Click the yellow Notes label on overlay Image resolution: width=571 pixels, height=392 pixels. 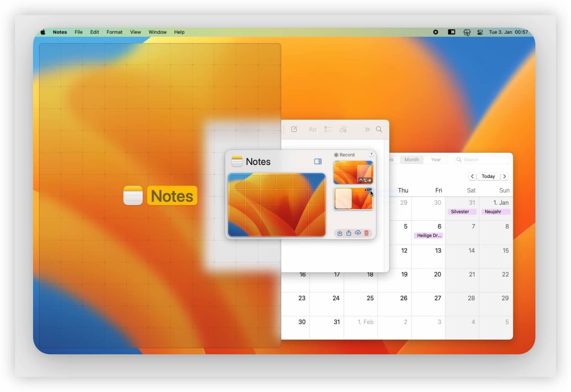[172, 196]
